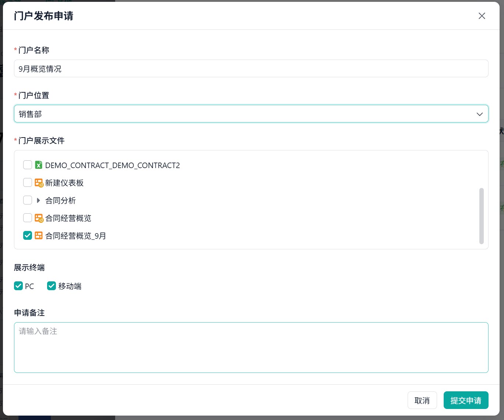This screenshot has height=420, width=504.
Task: Check the DEMO_CONTRACT_DEMO_CONTRACT2 file checkbox
Action: pyautogui.click(x=28, y=165)
